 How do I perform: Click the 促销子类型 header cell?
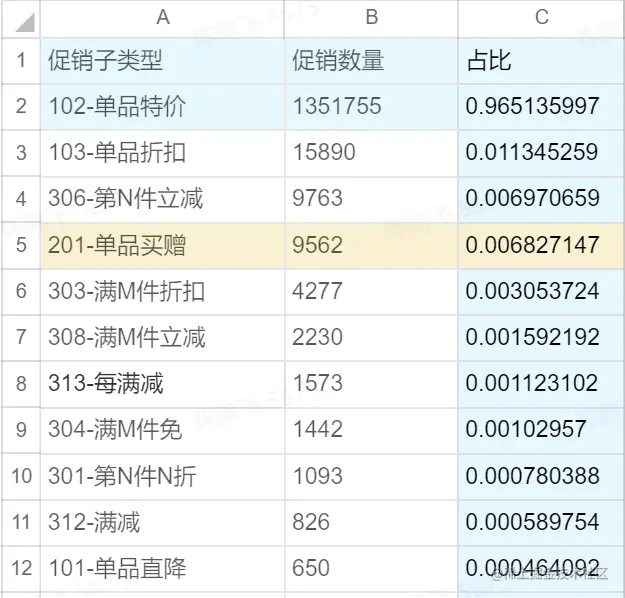click(163, 61)
